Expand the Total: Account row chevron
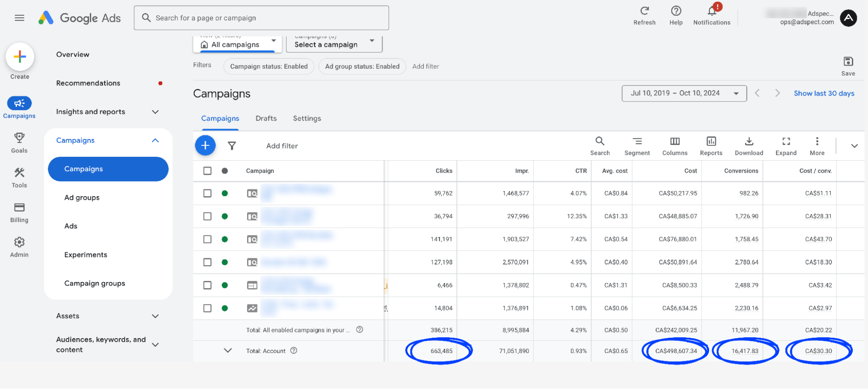The height and width of the screenshot is (389, 868). (228, 350)
